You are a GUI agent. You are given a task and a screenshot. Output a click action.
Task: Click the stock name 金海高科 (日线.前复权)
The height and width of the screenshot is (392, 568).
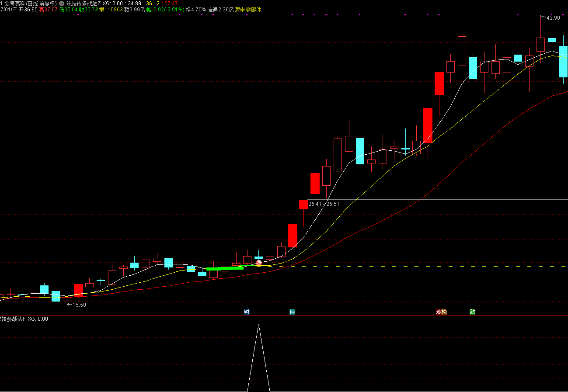pos(30,3)
